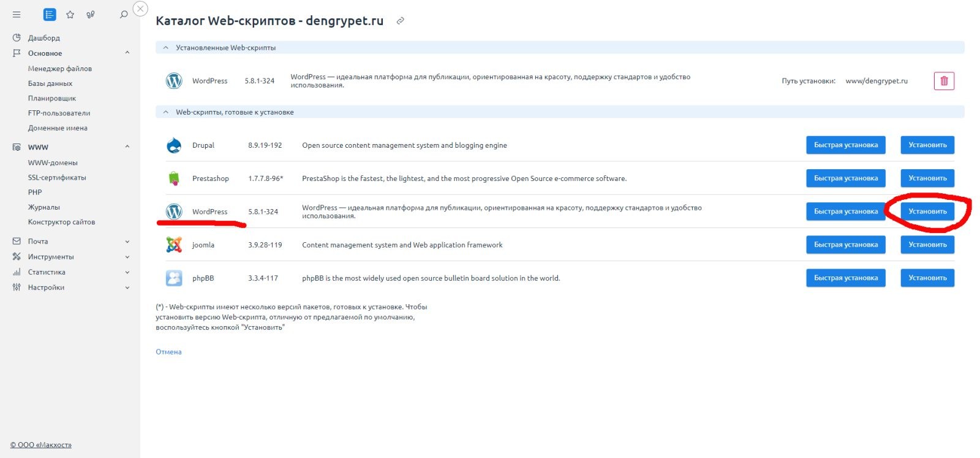Open WWW-домены

coord(53,162)
